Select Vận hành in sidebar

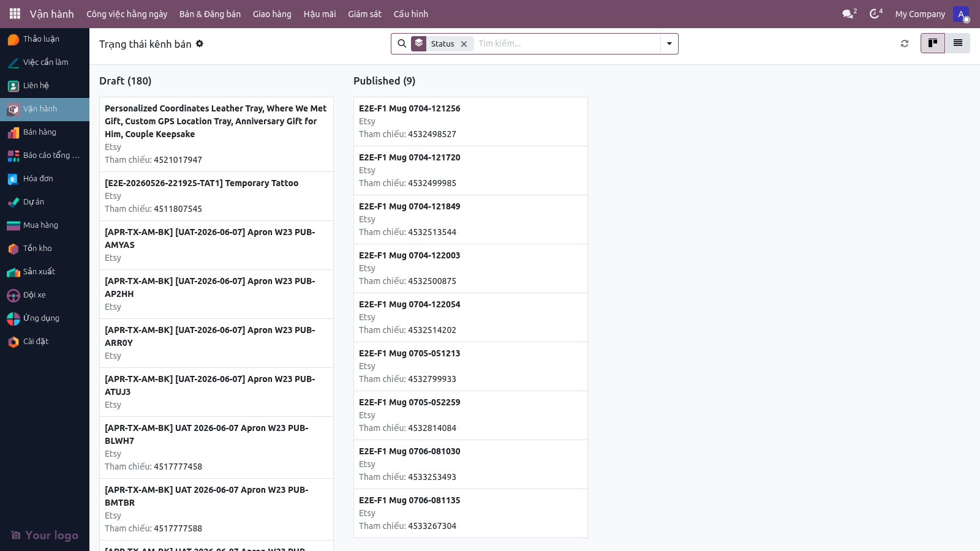pos(45,109)
